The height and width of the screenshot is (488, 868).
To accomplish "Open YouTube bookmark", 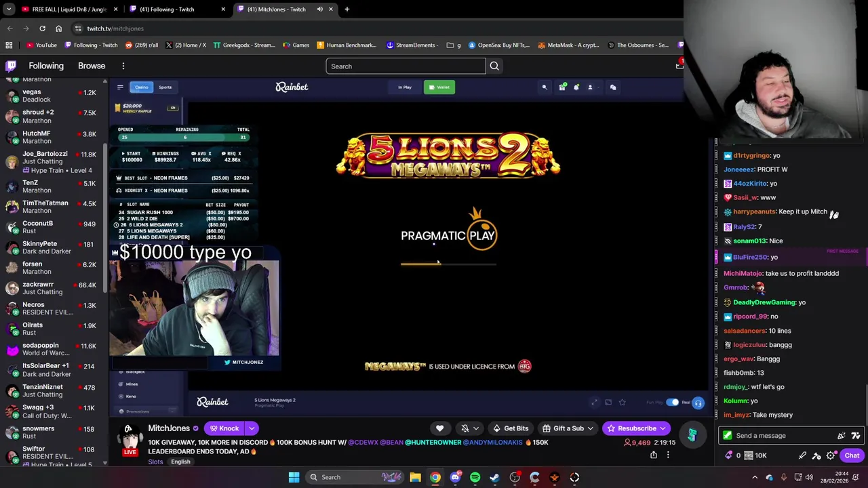I will click(x=41, y=45).
